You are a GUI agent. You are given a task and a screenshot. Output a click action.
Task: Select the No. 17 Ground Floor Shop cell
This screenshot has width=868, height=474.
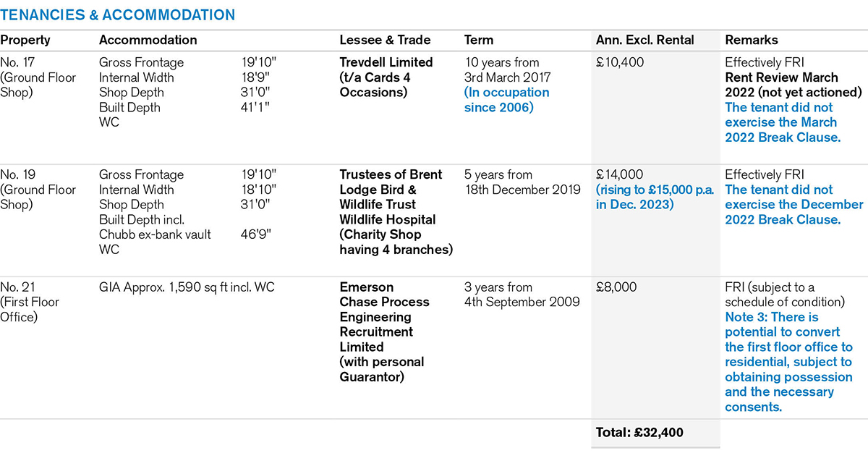click(x=38, y=77)
